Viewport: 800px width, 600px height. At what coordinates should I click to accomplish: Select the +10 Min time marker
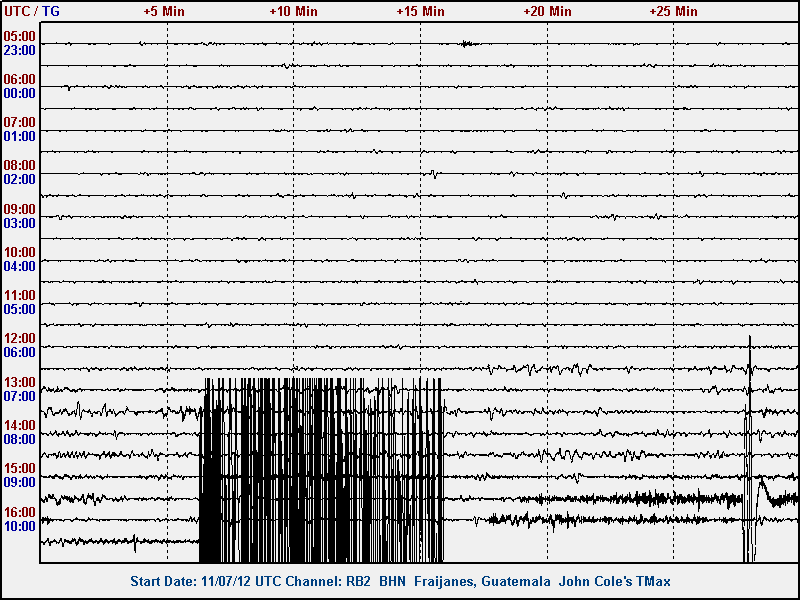point(293,11)
